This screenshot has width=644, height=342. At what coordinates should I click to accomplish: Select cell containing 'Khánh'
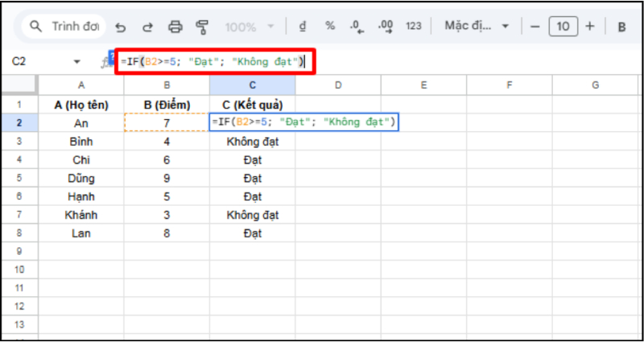[81, 215]
